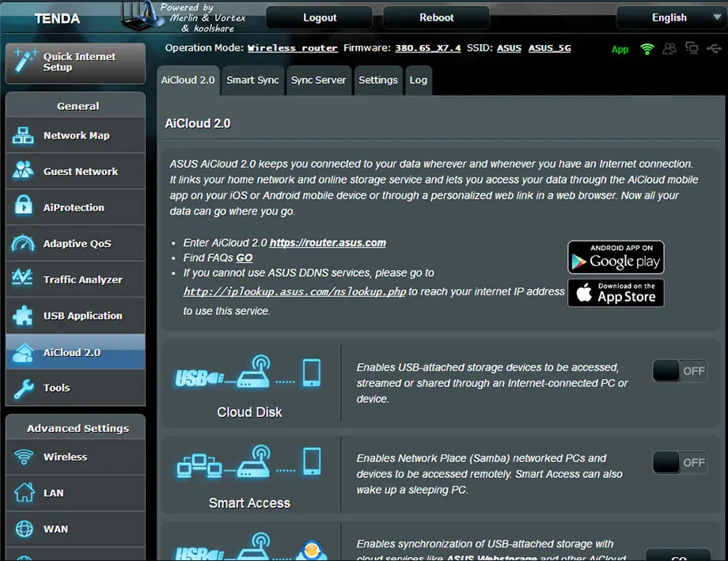Click the Logout button
The height and width of the screenshot is (561, 728).
(x=320, y=17)
